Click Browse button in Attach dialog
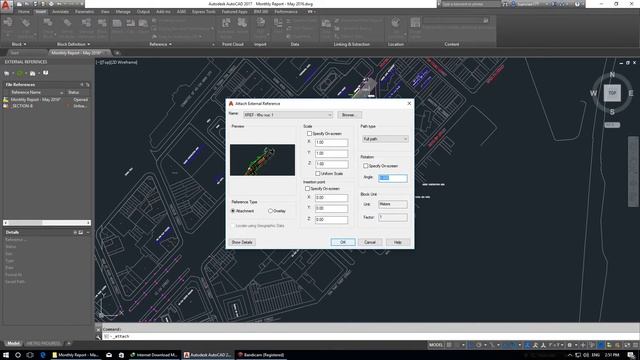 point(349,115)
